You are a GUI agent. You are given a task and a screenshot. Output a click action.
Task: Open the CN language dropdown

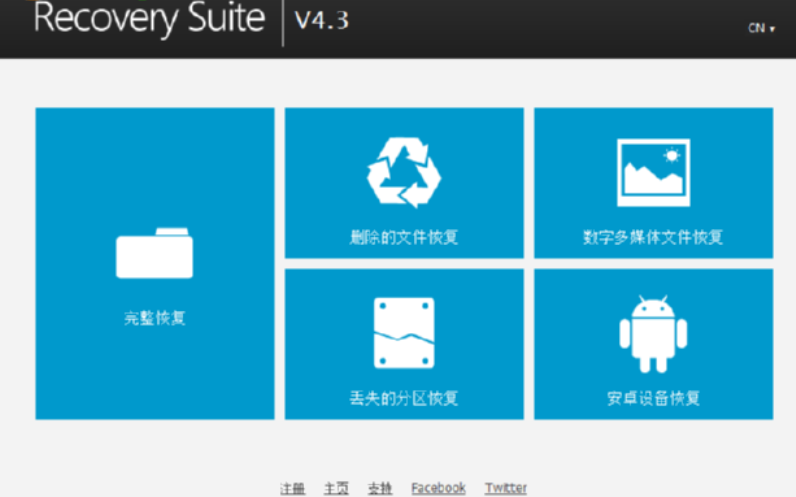[x=761, y=28]
